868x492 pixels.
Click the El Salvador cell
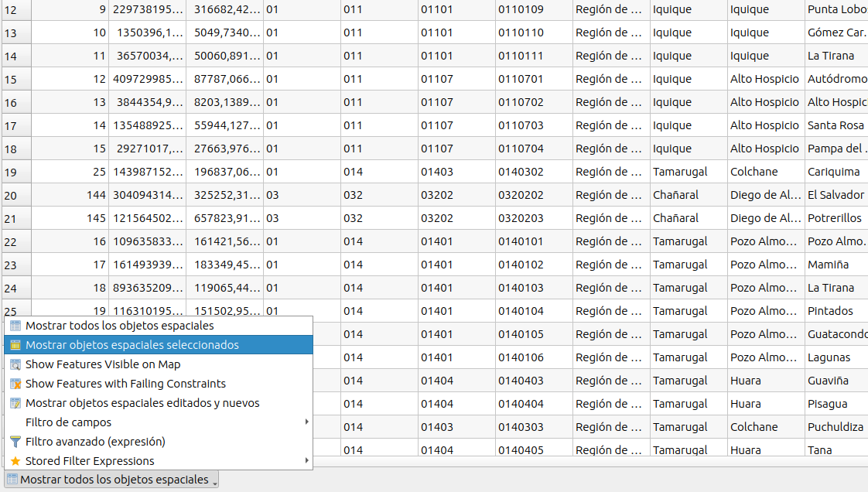click(835, 195)
